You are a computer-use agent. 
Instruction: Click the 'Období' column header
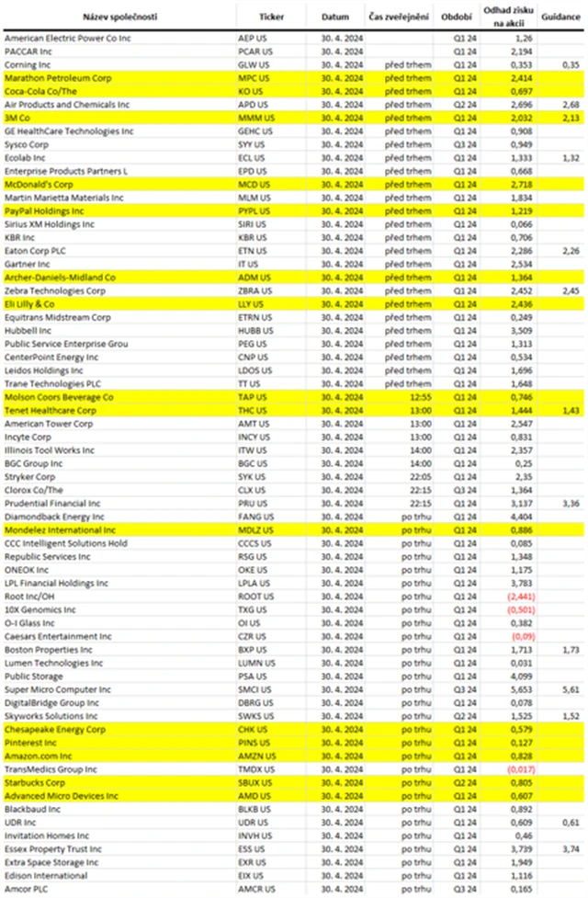[x=457, y=17]
